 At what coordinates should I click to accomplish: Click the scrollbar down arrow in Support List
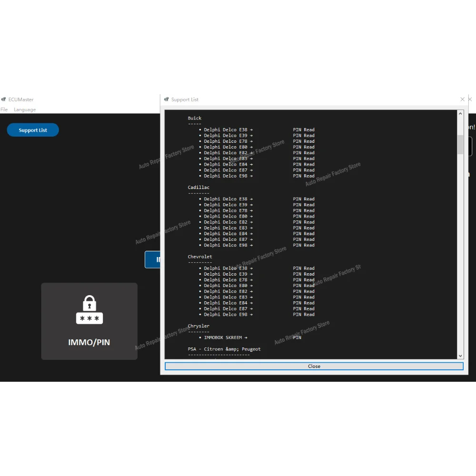460,356
